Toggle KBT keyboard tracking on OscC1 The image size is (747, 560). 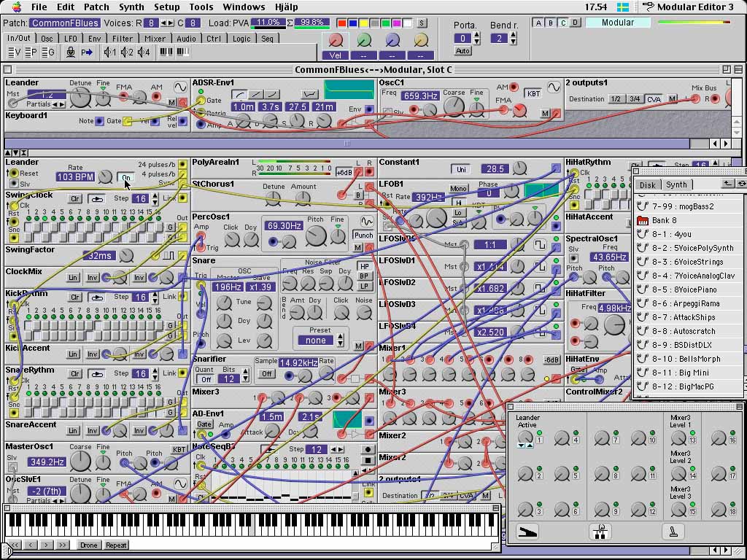coord(531,93)
